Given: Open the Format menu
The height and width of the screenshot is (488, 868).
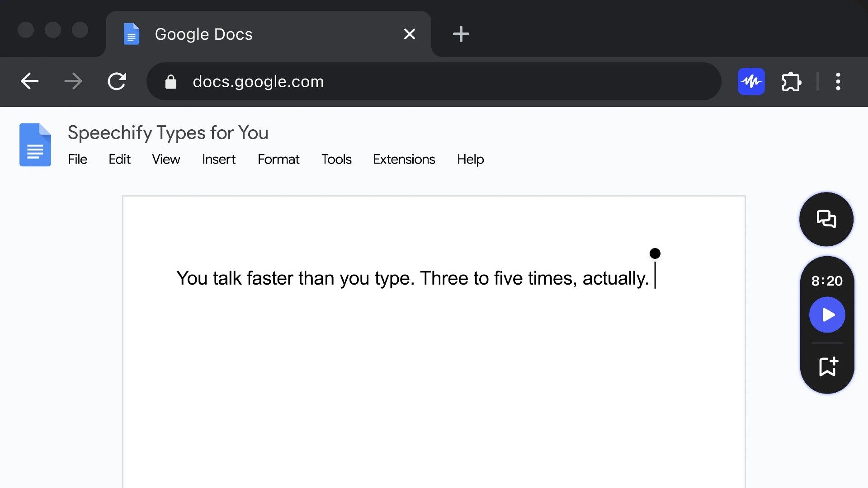Looking at the screenshot, I should [278, 159].
